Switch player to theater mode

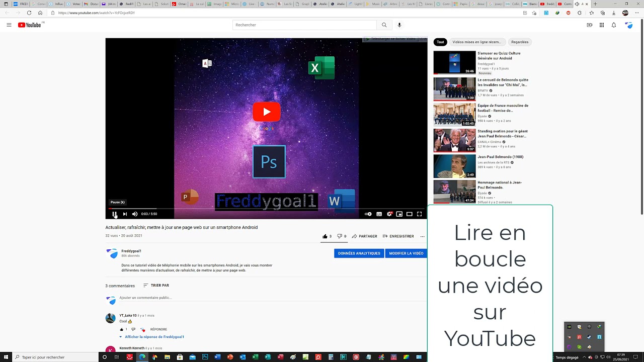pyautogui.click(x=410, y=214)
